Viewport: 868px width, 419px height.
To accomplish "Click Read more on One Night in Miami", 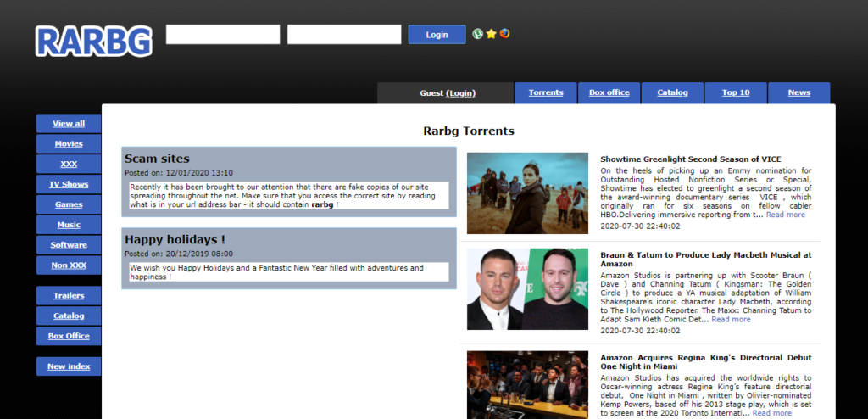I will (x=771, y=413).
